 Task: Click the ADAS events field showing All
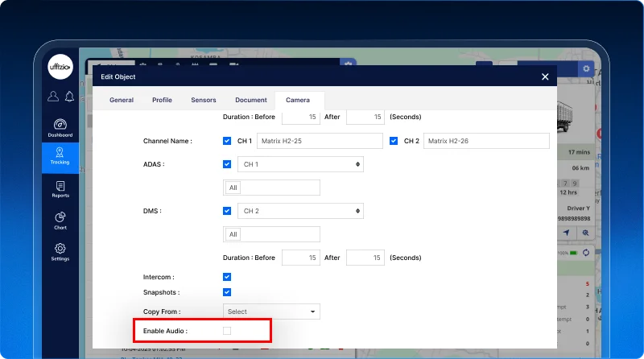point(271,188)
